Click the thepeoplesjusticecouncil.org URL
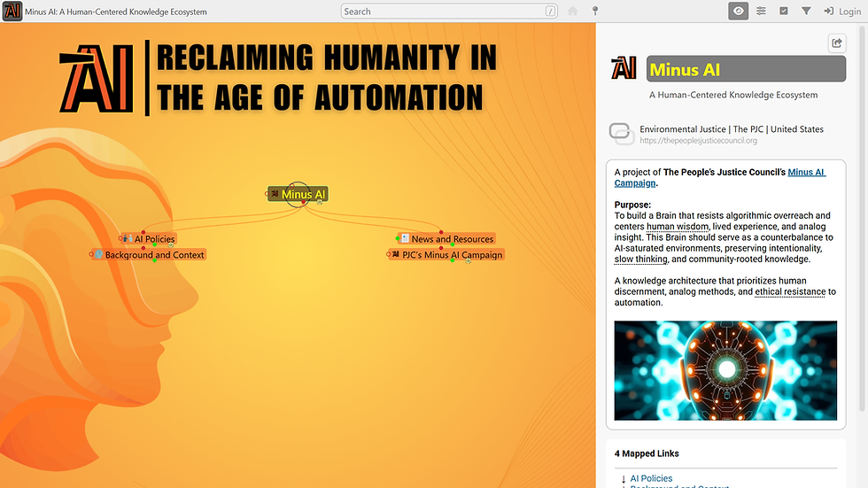868x488 pixels. tap(698, 141)
